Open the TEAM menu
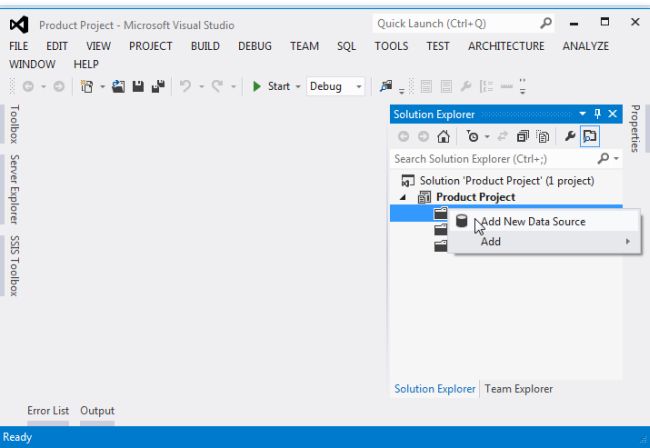The height and width of the screenshot is (448, 650). 304,46
